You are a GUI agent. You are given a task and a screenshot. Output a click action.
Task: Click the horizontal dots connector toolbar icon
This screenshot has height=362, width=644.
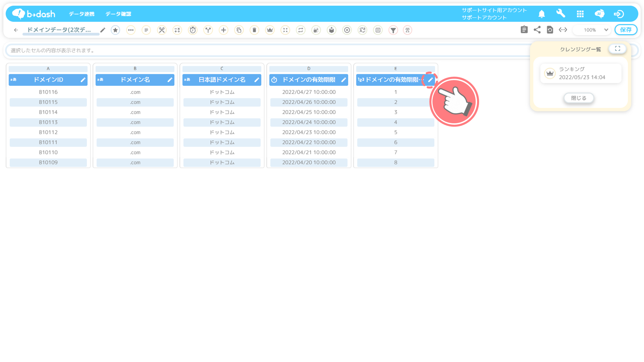131,30
